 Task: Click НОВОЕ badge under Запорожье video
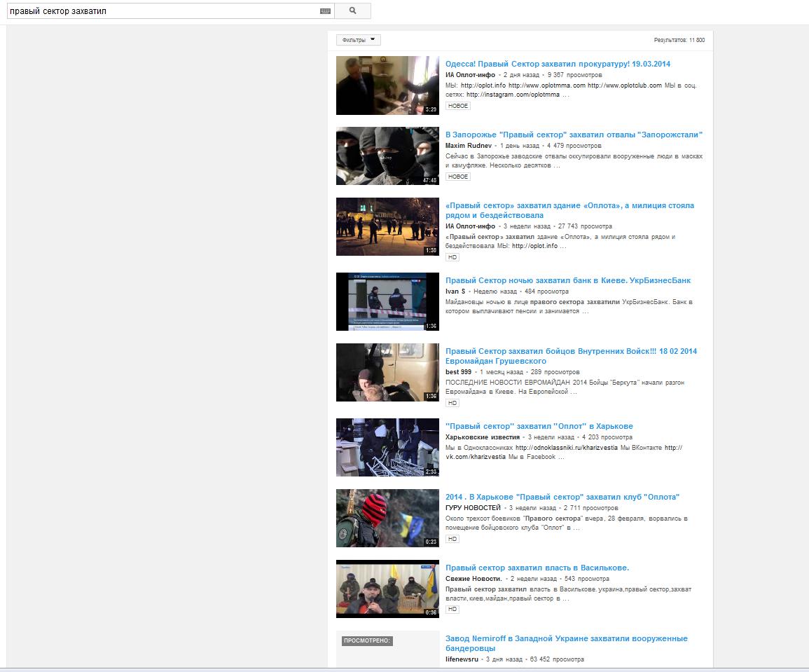[x=457, y=177]
